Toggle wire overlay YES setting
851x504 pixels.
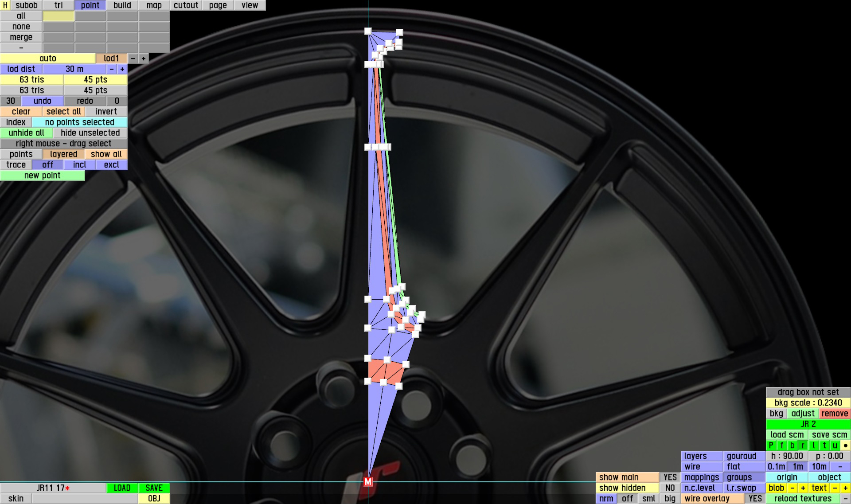tap(755, 499)
